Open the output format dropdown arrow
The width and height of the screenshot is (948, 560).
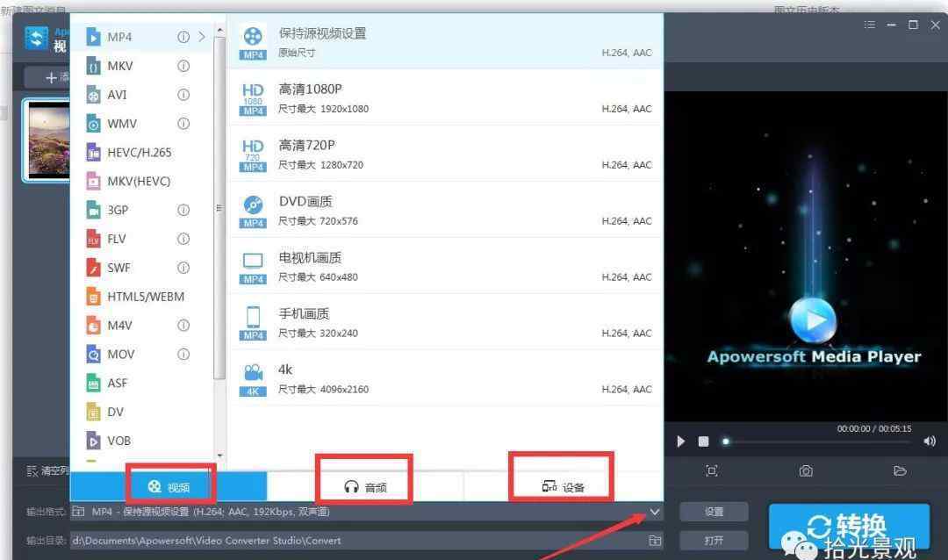655,513
